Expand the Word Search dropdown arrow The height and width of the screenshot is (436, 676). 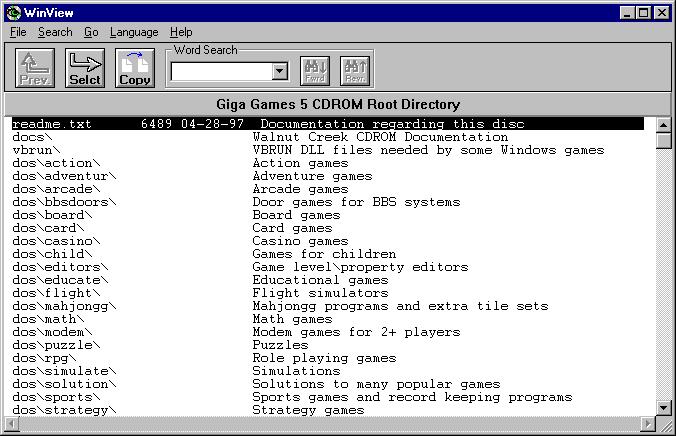pyautogui.click(x=280, y=72)
